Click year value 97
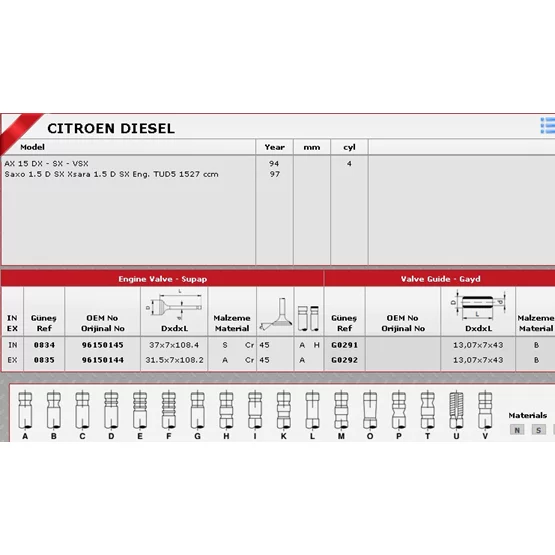555x555 pixels. (x=275, y=174)
